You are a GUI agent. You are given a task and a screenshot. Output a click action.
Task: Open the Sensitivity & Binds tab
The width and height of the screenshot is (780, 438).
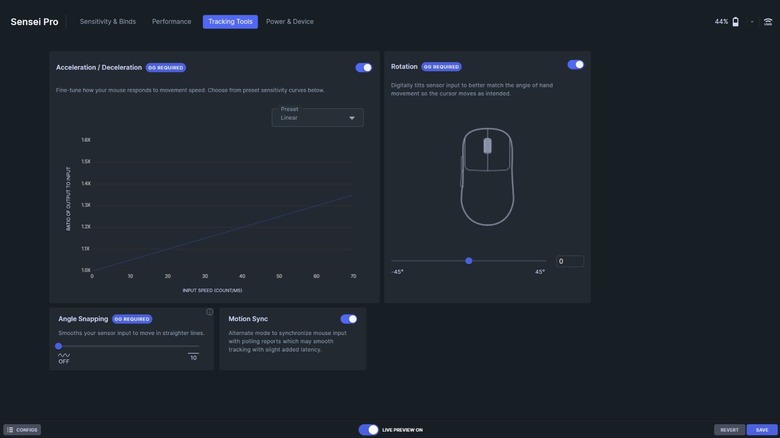tap(107, 21)
